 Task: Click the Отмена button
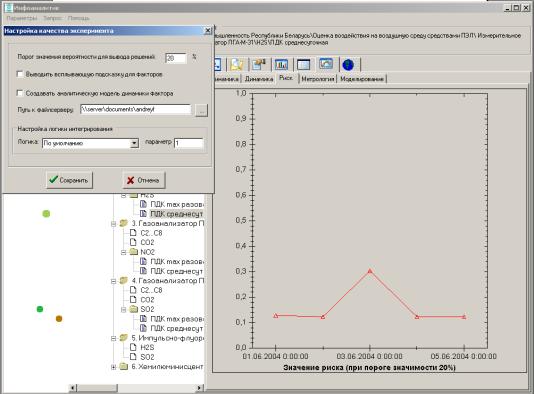[144, 180]
